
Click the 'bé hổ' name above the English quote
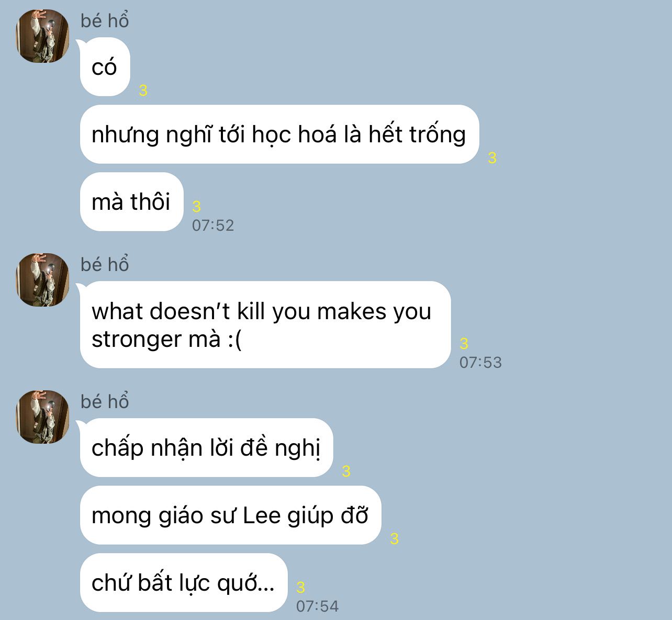(105, 264)
